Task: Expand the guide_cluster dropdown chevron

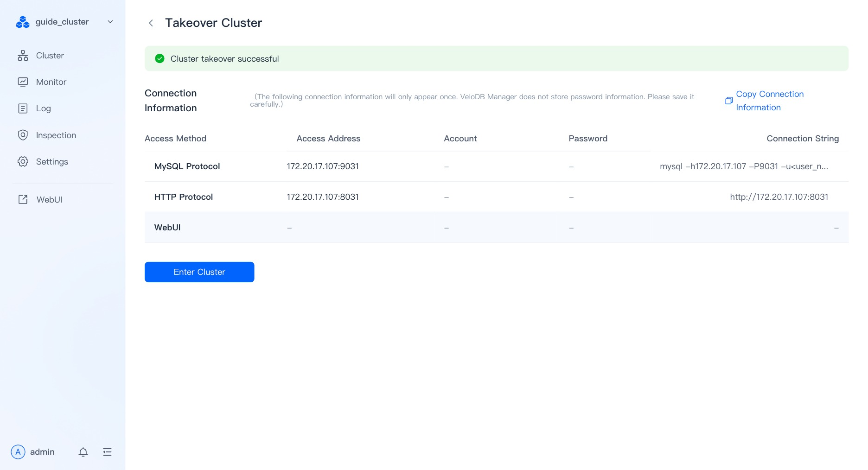Action: (x=110, y=22)
